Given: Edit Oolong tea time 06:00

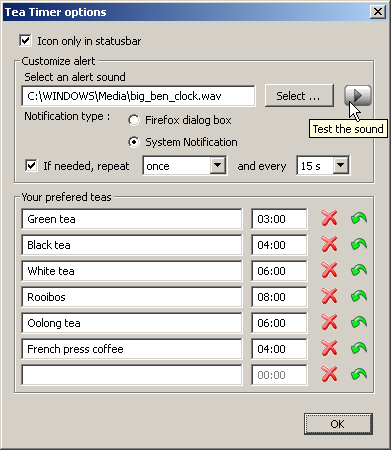Looking at the screenshot, I should pyautogui.click(x=279, y=323).
